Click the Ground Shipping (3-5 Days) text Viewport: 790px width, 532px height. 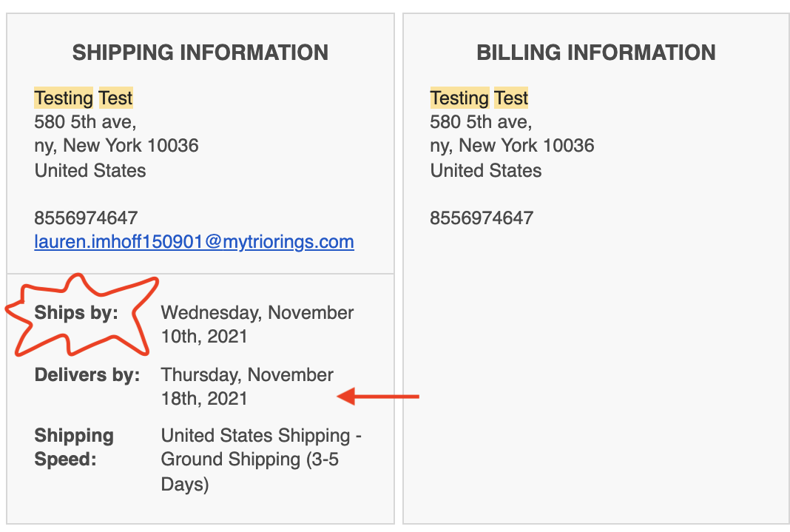249,471
